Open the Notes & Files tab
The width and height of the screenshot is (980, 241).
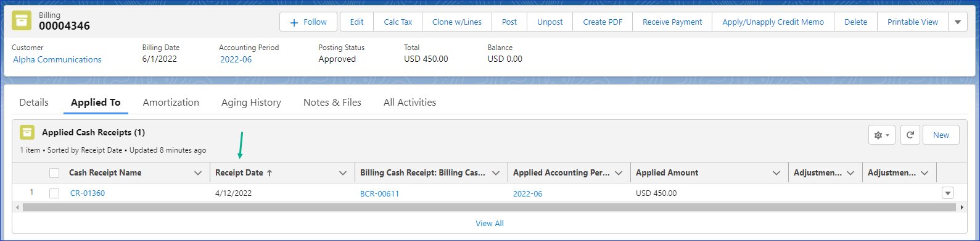[332, 103]
